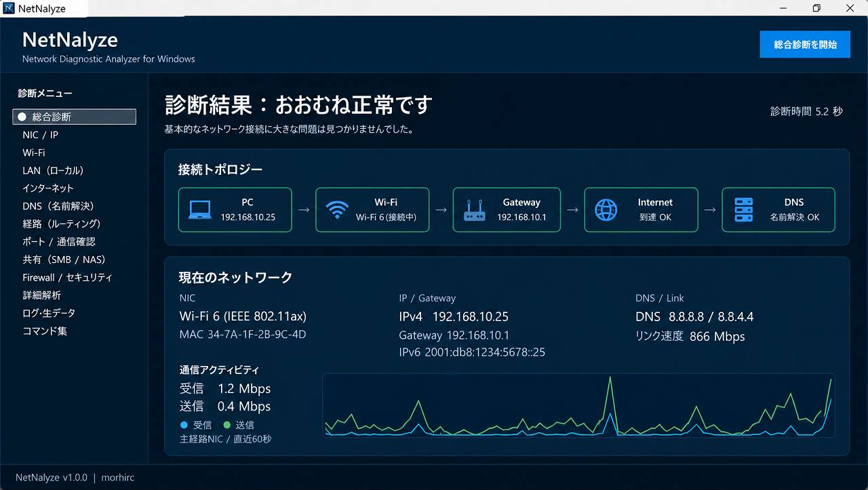Select the Gateway 192.168.10.1 topology card
This screenshot has height=490, width=868.
tap(507, 210)
